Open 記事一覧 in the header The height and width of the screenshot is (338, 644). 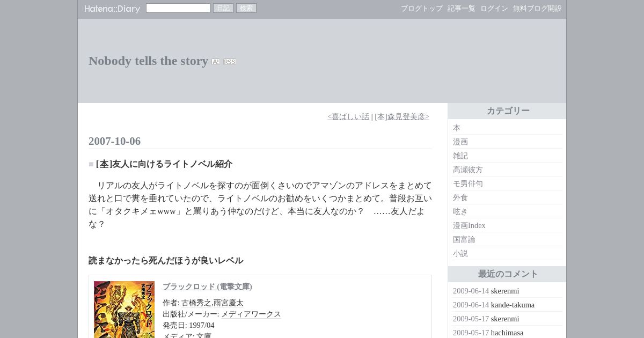pyautogui.click(x=462, y=9)
